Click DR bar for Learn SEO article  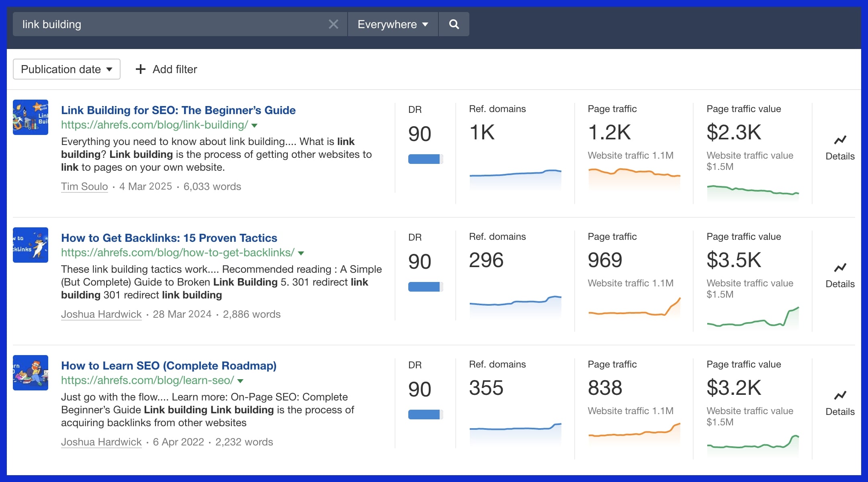[426, 415]
